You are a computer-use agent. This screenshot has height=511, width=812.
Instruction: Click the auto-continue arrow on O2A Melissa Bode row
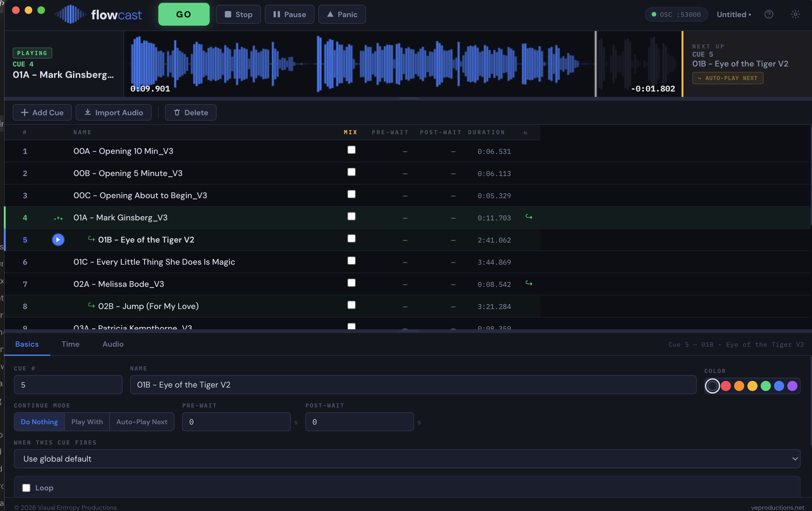click(x=529, y=283)
